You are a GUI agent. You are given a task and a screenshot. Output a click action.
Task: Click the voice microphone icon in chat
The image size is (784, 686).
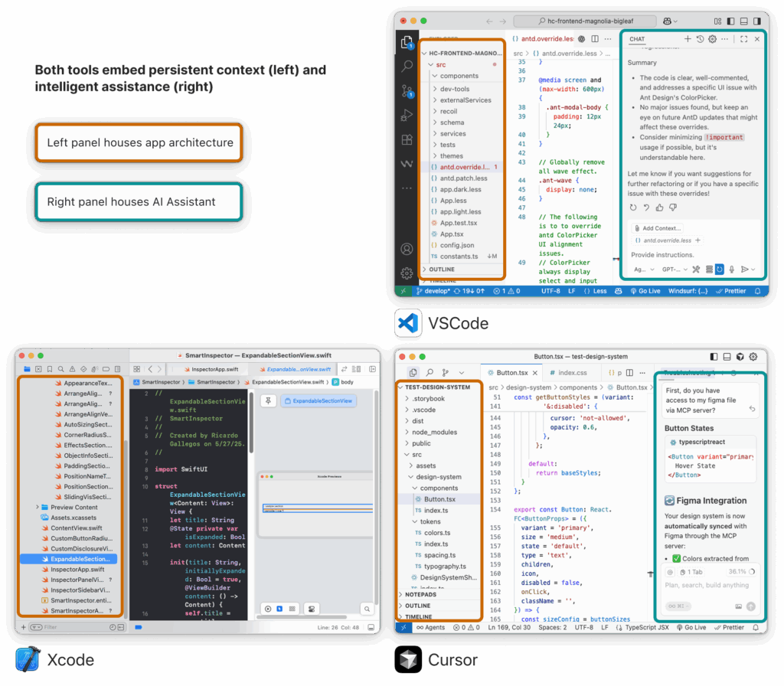coord(732,269)
